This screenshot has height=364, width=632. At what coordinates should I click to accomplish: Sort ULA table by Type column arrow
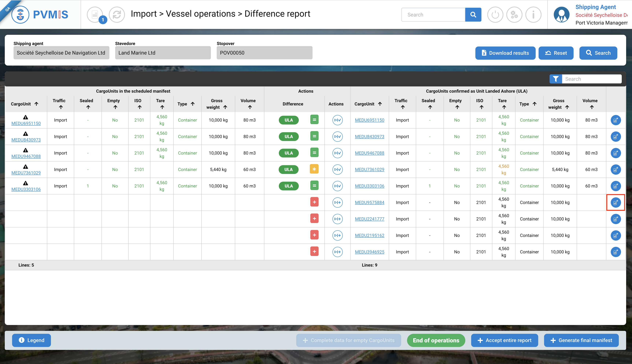pyautogui.click(x=535, y=104)
